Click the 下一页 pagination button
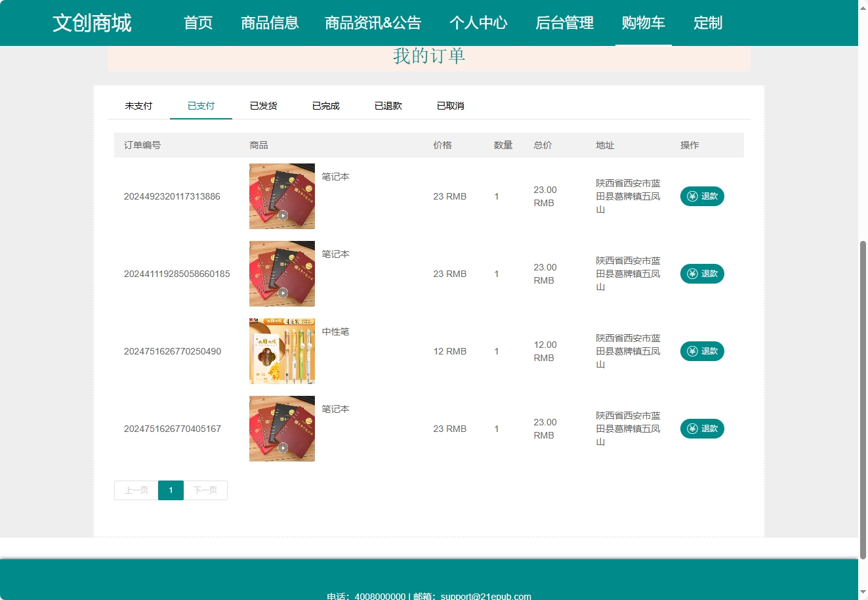 [205, 490]
